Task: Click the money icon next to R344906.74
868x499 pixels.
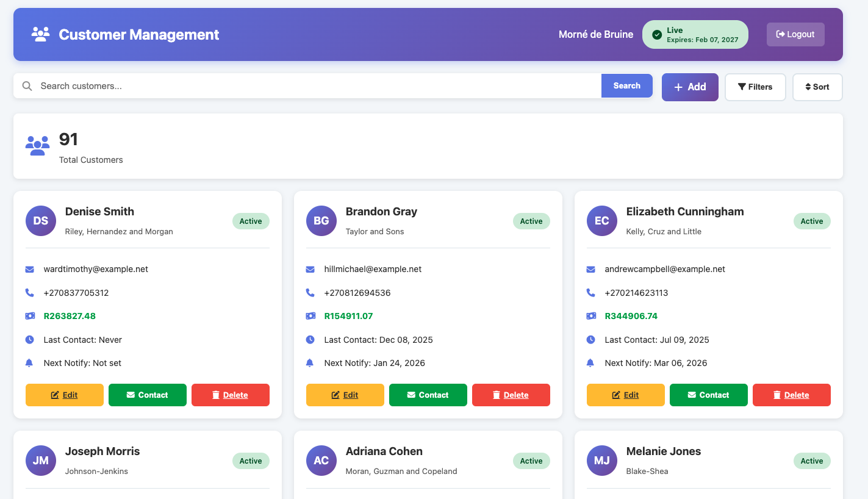Action: 590,315
